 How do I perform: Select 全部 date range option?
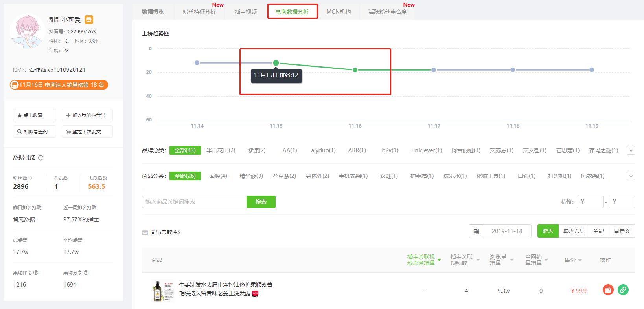(598, 231)
